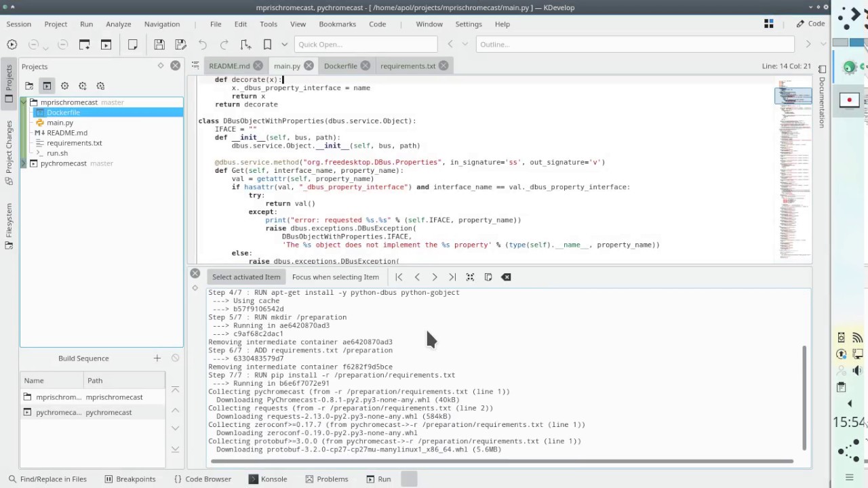Open the Code Browser tool view
The image size is (868, 488).
coord(202,479)
